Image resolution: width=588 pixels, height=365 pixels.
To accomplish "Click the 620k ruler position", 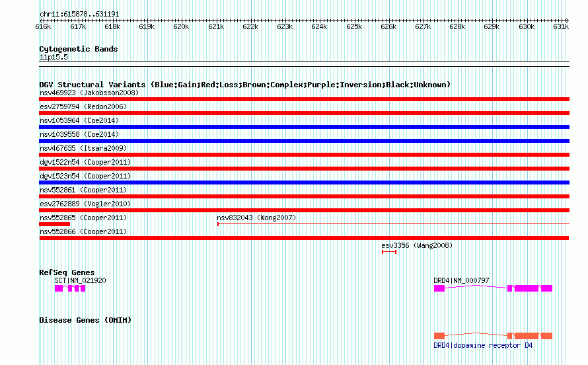I will (x=181, y=26).
